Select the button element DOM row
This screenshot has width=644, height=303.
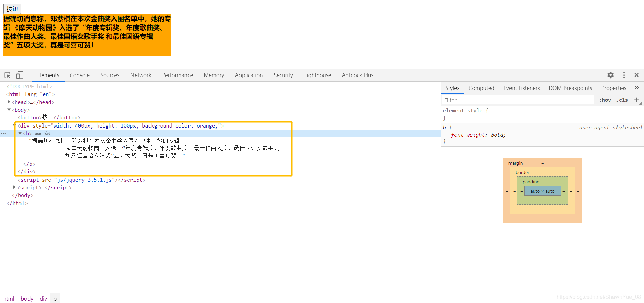pos(49,117)
